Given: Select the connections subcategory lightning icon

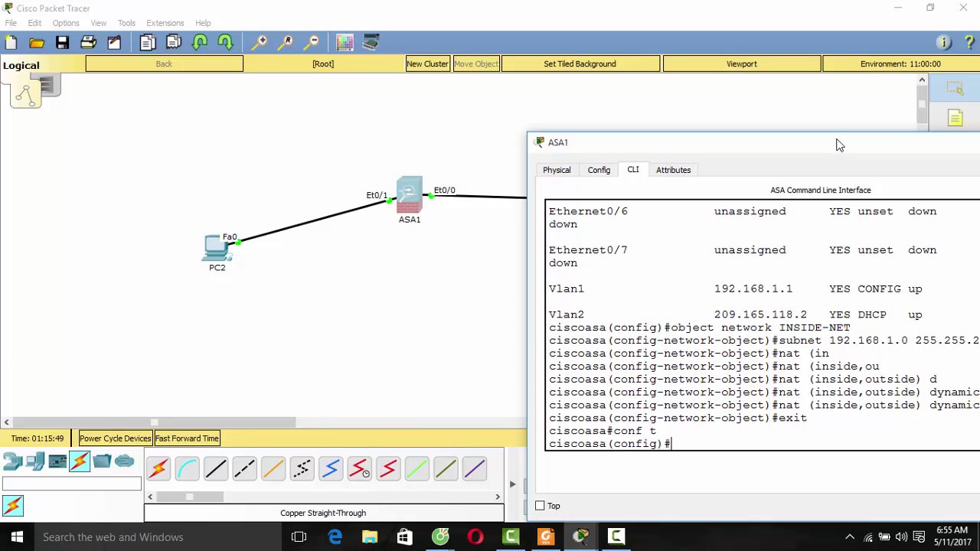Looking at the screenshot, I should point(13,505).
